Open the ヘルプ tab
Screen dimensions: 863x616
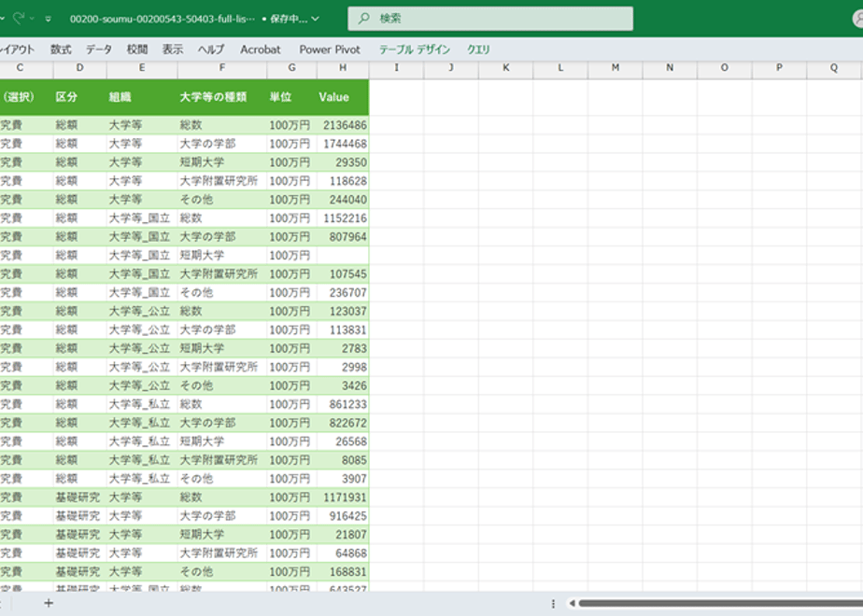(211, 49)
